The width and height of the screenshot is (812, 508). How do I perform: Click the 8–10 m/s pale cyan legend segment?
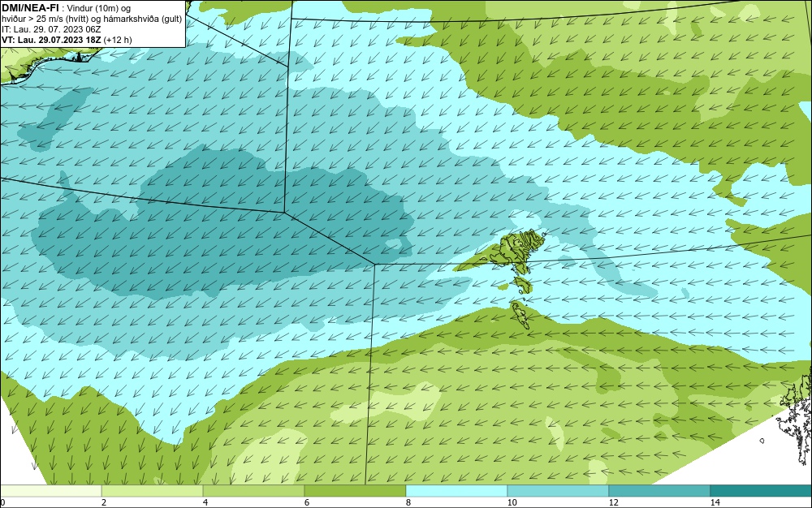click(456, 491)
